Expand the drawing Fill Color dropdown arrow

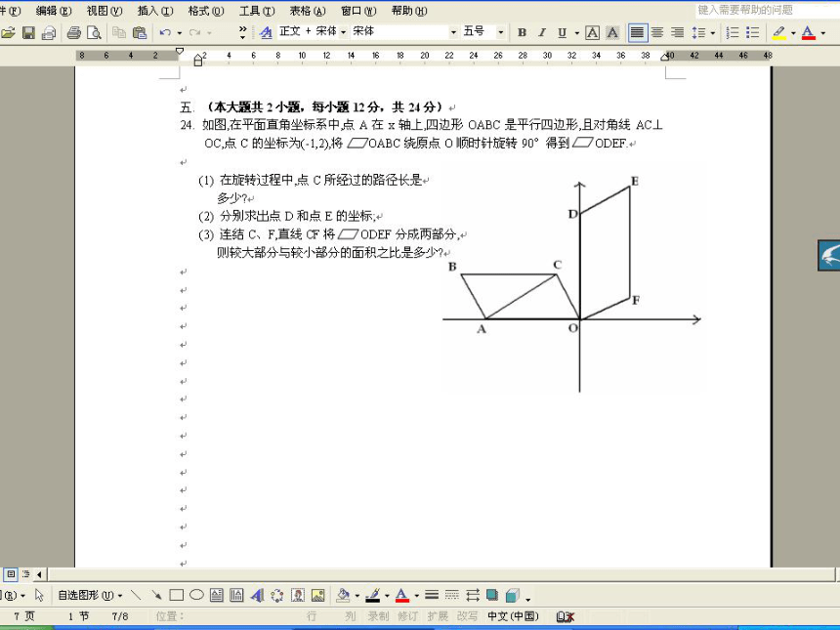tap(357, 596)
